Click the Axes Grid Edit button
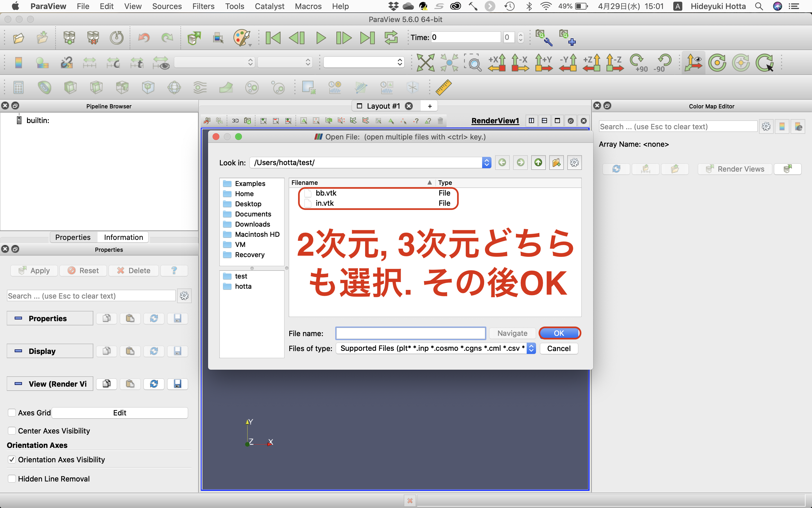Screen dimensions: 812x508 click(120, 413)
